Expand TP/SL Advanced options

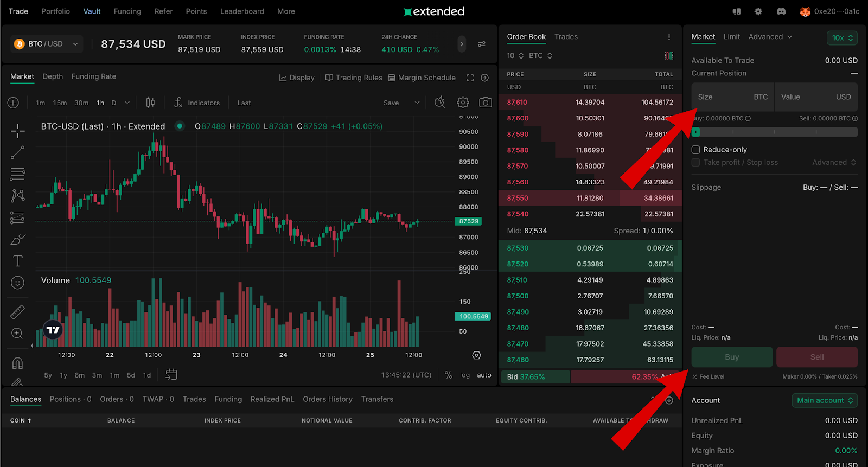tap(834, 162)
